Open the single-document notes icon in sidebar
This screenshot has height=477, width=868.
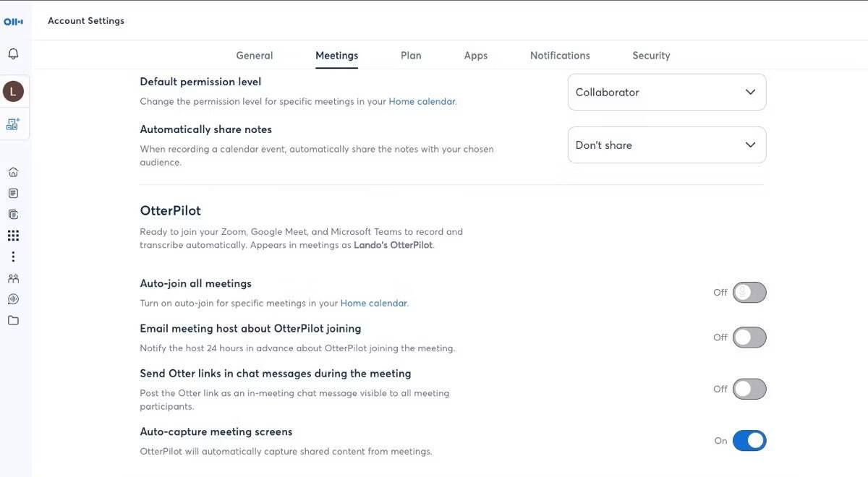click(13, 193)
